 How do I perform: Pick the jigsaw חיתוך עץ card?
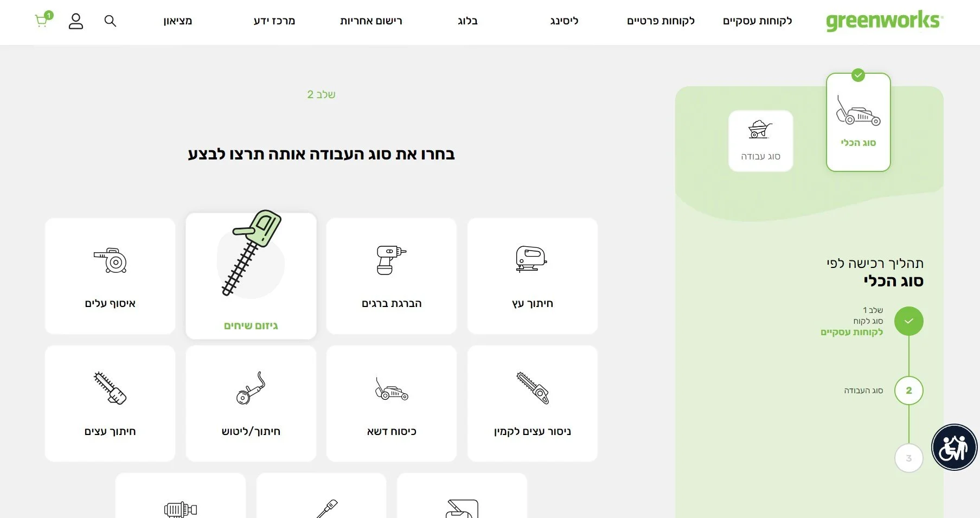tap(533, 276)
